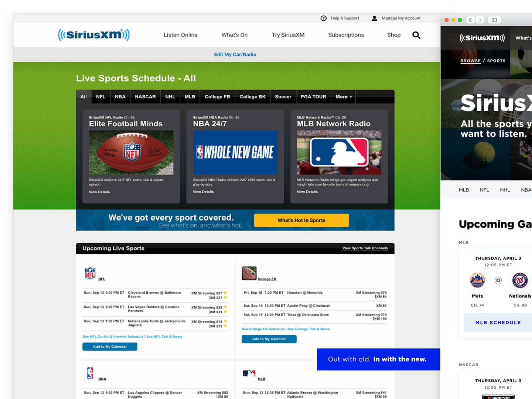The height and width of the screenshot is (399, 532).
Task: Click the MLB Network Radio logo thumbnail
Action: point(339,153)
